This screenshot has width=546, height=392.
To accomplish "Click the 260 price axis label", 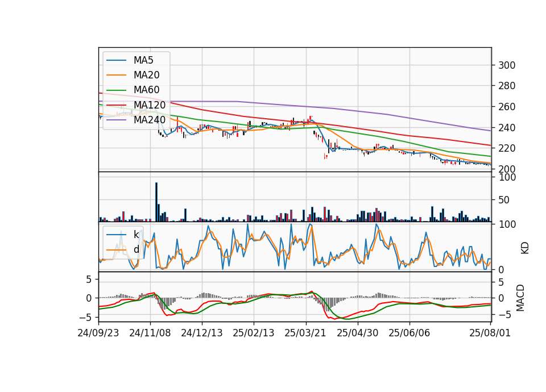I will click(x=507, y=107).
